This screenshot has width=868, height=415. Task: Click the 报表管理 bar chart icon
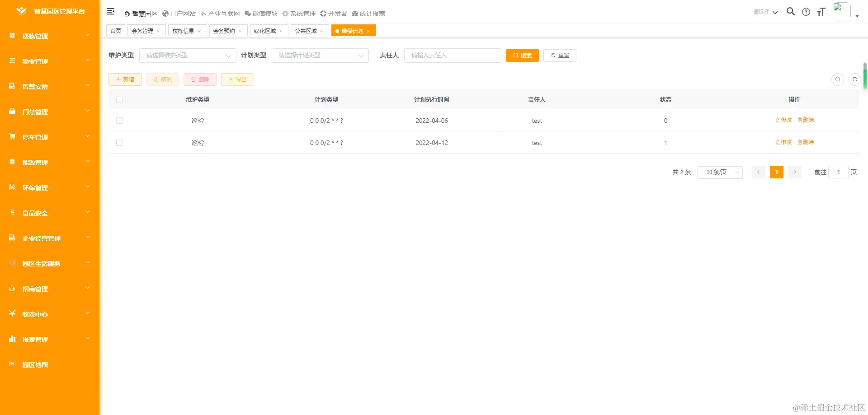[12, 339]
